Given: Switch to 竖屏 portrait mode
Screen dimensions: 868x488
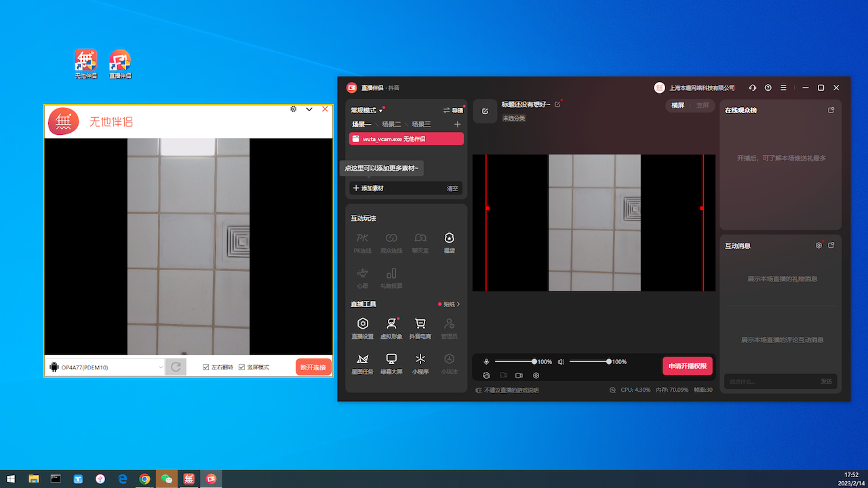Looking at the screenshot, I should [703, 106].
